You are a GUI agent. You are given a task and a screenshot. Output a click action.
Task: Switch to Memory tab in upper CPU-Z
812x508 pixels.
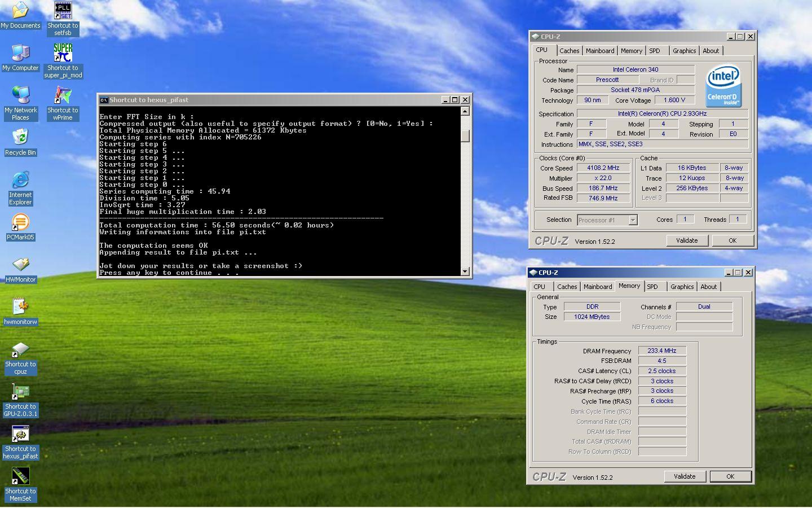632,51
